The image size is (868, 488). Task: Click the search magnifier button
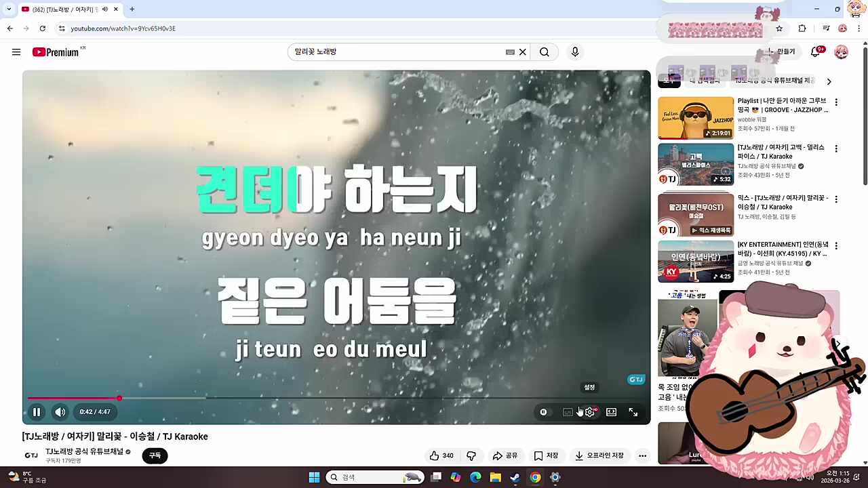(545, 52)
